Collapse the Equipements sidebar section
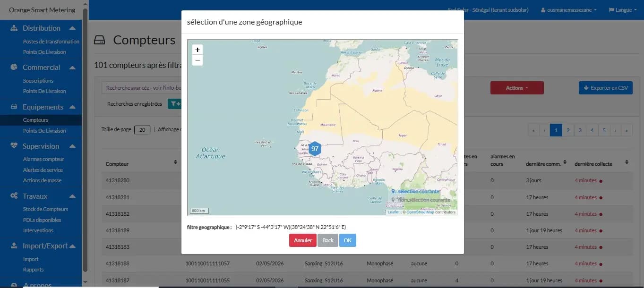The width and height of the screenshot is (644, 288). tap(72, 107)
